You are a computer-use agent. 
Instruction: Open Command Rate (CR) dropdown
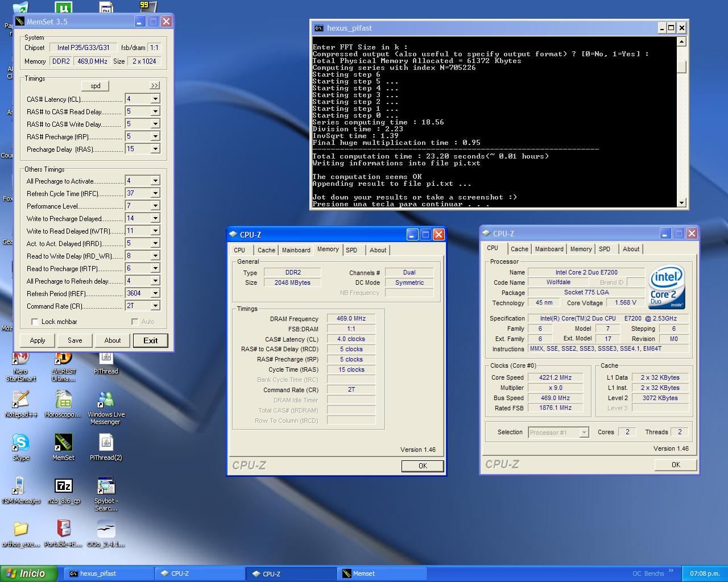pos(155,306)
